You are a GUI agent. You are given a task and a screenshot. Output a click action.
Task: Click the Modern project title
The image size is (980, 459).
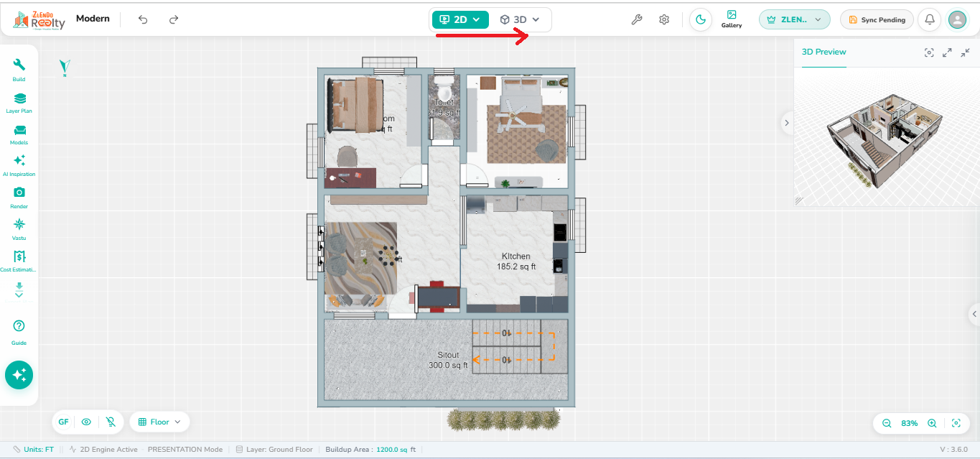pyautogui.click(x=93, y=19)
